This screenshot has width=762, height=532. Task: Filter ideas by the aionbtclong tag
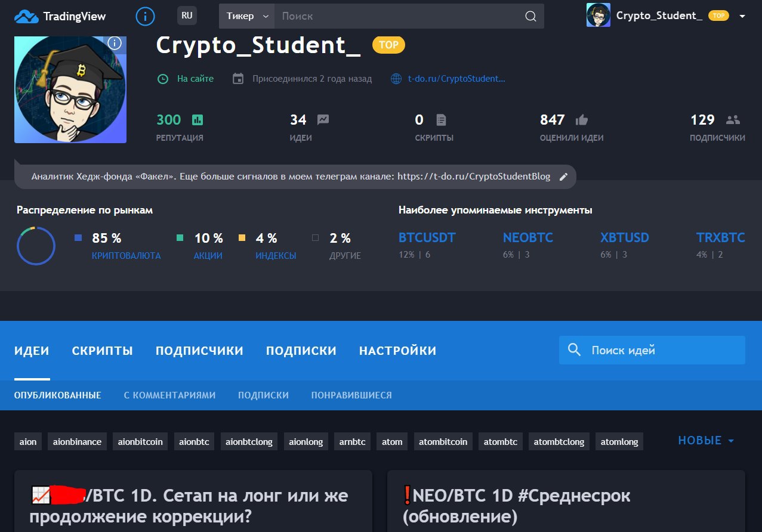coord(249,442)
